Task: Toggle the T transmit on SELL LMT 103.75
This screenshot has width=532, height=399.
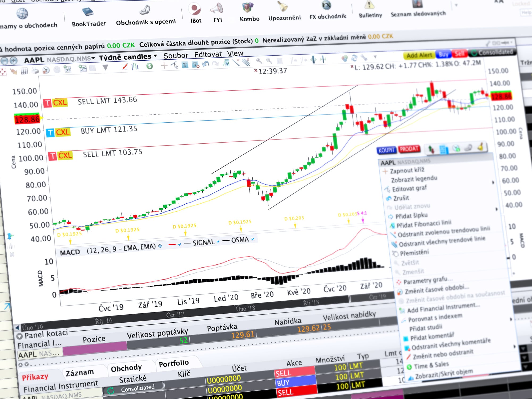Action: pyautogui.click(x=53, y=156)
